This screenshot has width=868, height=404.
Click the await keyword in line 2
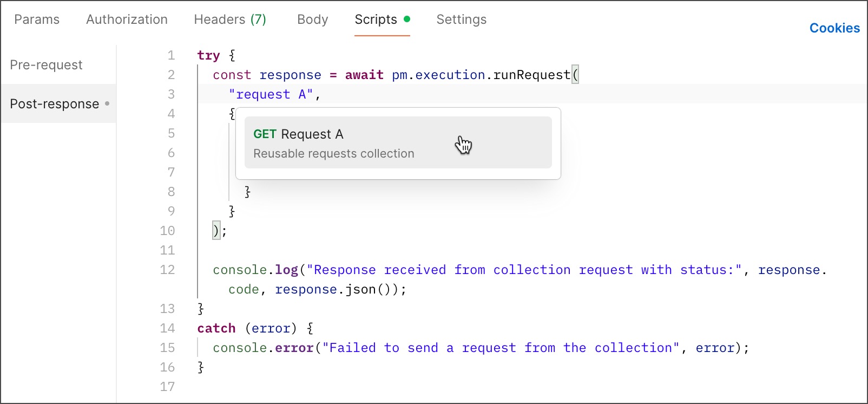tap(364, 75)
